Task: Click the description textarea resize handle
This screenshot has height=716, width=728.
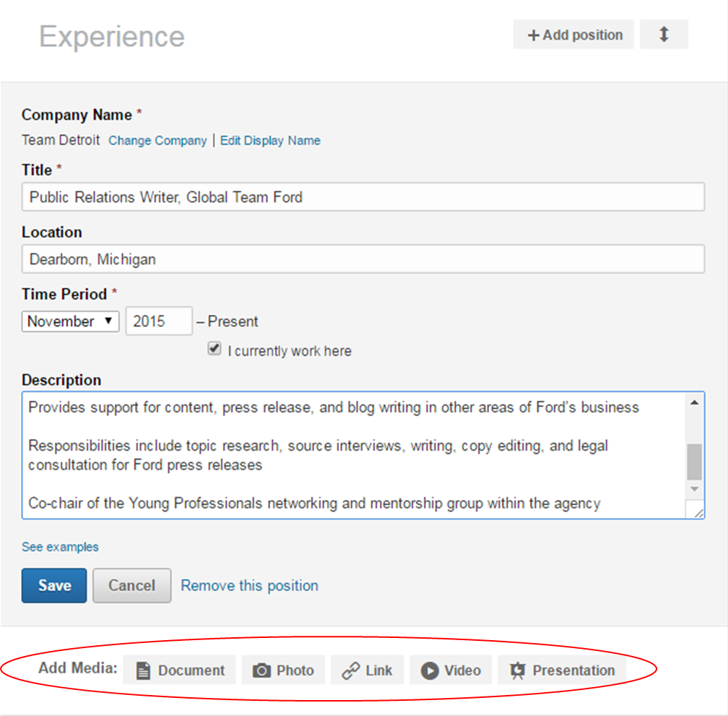Action: pos(698,513)
